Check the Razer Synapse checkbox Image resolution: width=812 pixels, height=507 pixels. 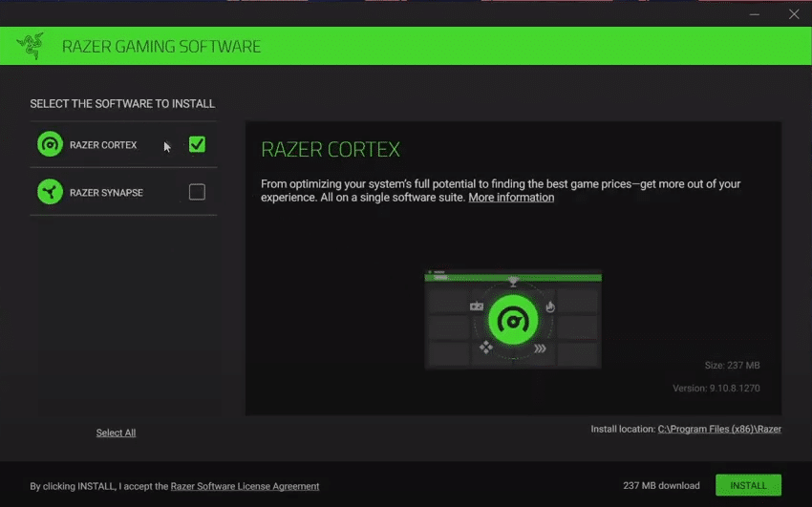point(197,192)
